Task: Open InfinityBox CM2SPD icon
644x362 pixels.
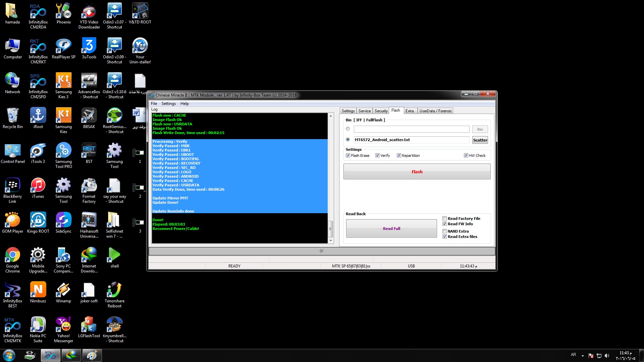Action: pos(38,85)
